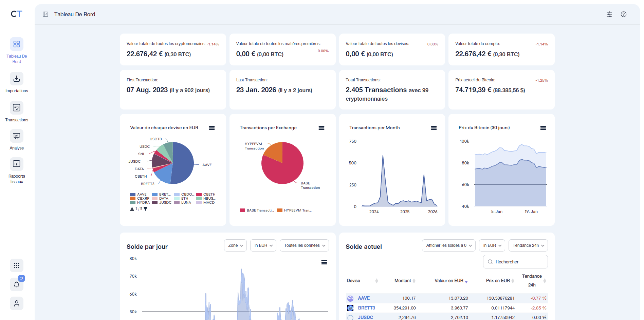This screenshot has width=644, height=320.
Task: Open the user profile icon
Action: click(17, 303)
